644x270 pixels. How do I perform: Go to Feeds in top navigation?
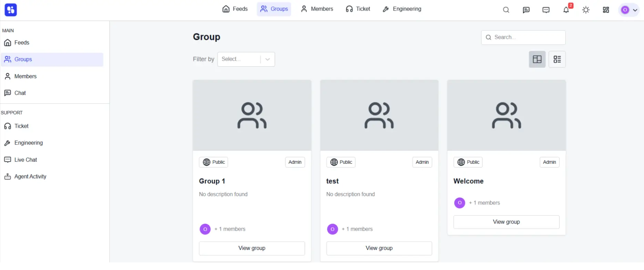tap(235, 9)
